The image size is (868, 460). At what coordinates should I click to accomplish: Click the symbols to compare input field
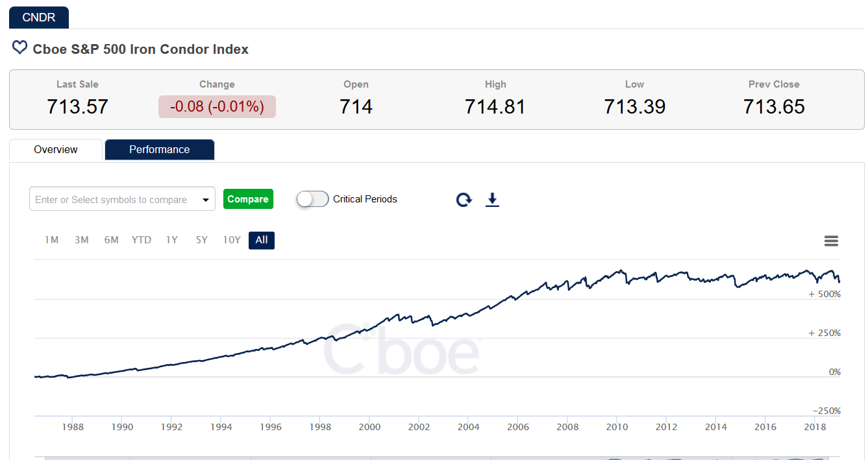tap(117, 199)
